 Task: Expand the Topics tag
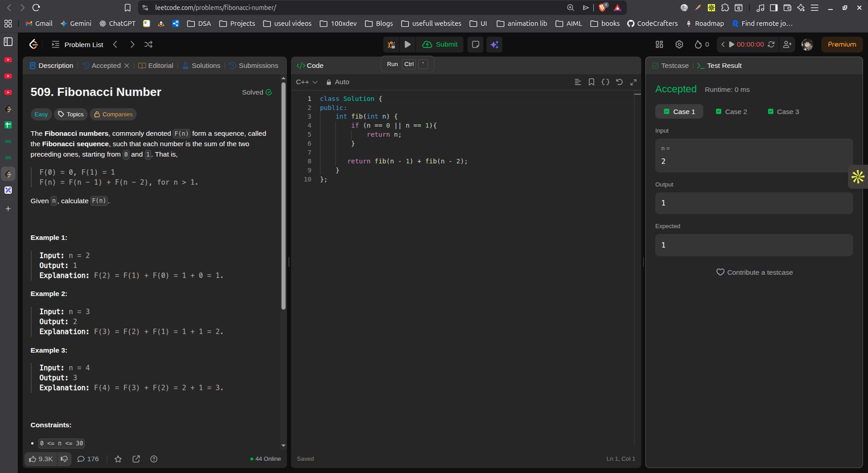(x=71, y=115)
